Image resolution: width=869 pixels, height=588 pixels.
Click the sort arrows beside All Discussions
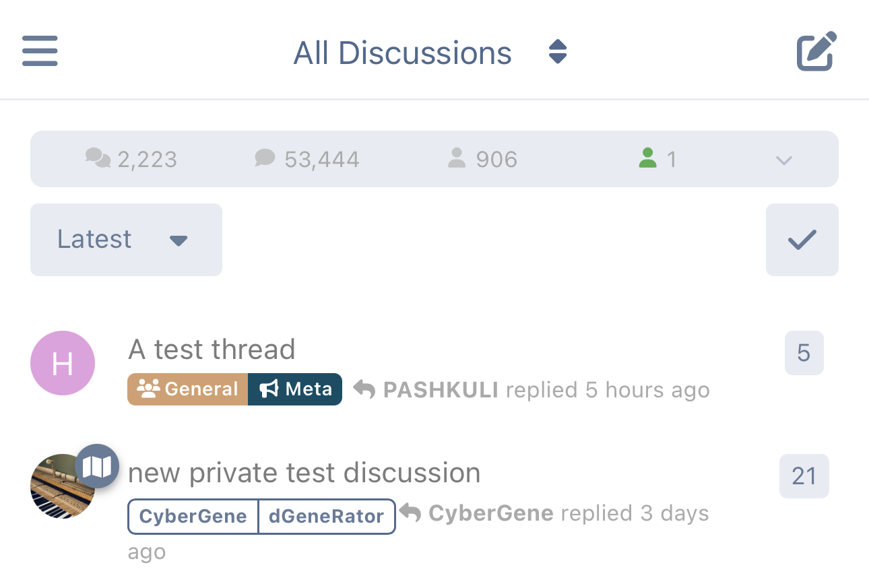point(557,52)
